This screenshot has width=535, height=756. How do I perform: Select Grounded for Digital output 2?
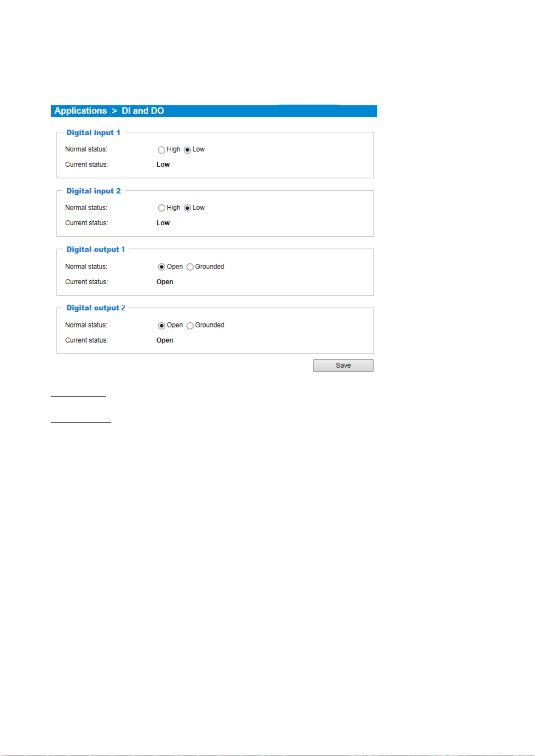click(x=190, y=325)
